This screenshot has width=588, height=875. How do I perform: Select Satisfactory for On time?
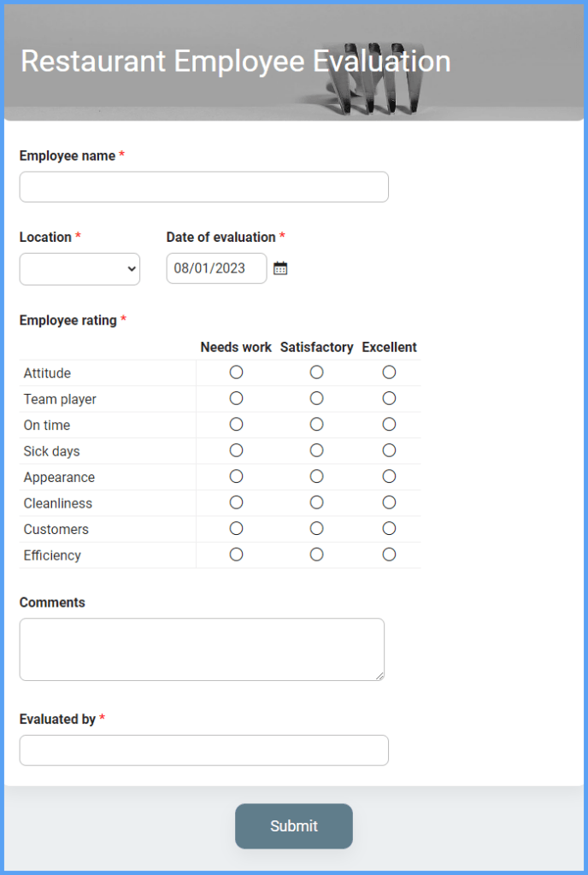coord(316,425)
